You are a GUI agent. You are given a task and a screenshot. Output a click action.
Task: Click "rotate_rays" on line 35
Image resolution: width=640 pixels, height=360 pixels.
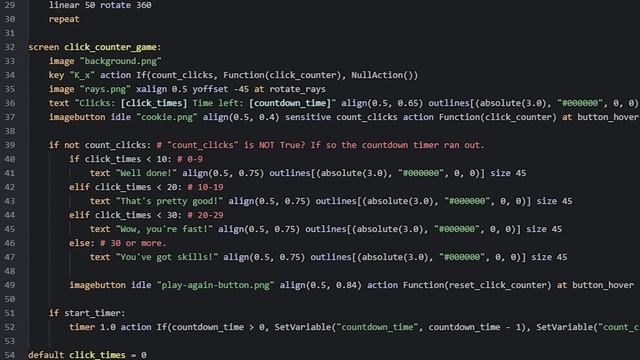[x=298, y=89]
